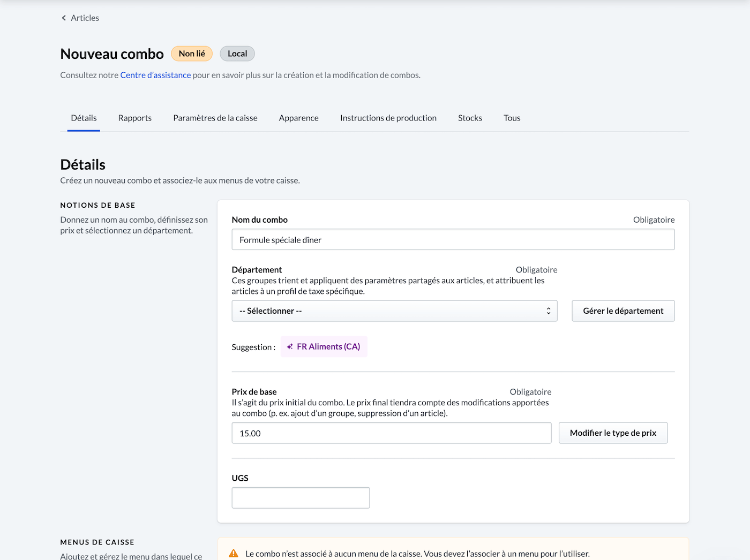Click the Nouveau combo heading
The height and width of the screenshot is (560, 750).
click(112, 54)
